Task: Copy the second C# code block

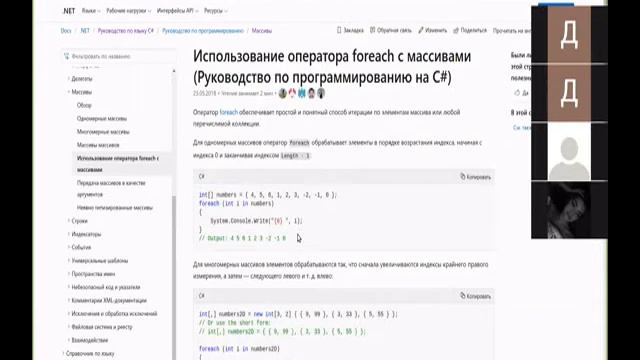Action: 476,296
